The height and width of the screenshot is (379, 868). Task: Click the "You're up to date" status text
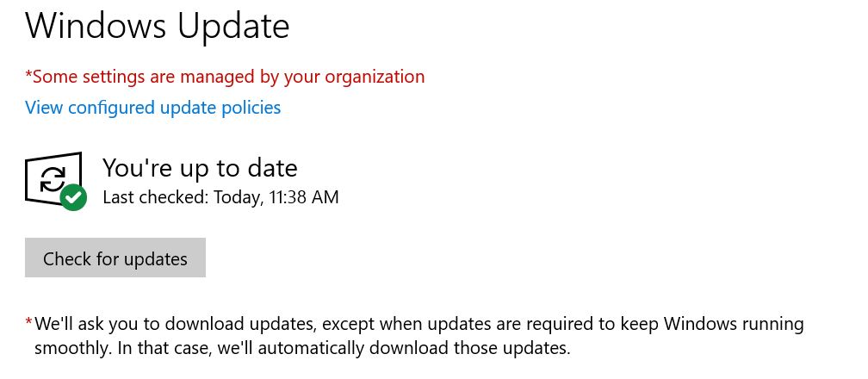[x=200, y=167]
